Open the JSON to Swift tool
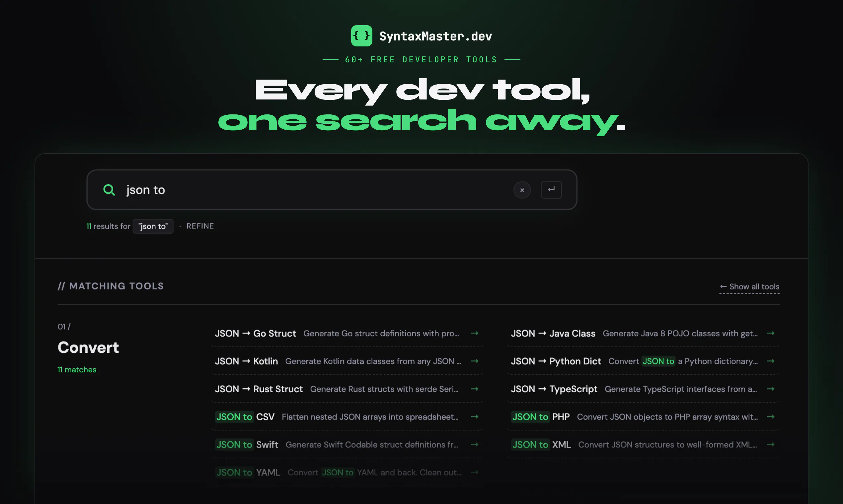The width and height of the screenshot is (843, 504). pyautogui.click(x=347, y=445)
